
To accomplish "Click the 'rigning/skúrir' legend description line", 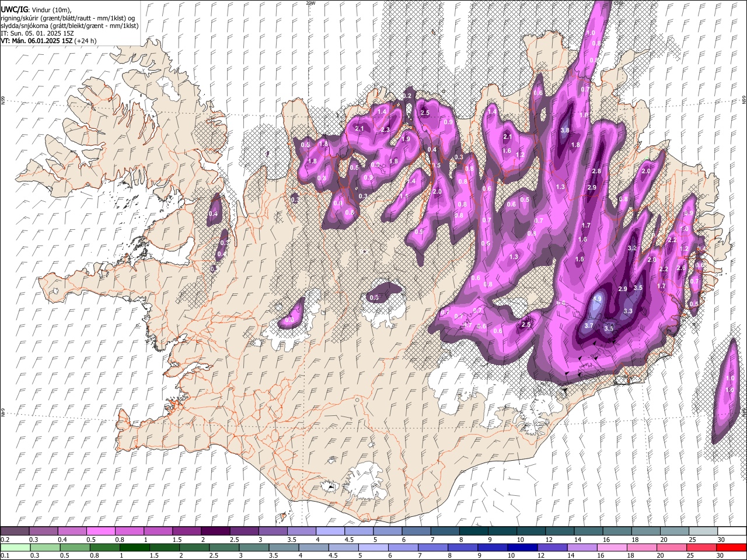I will click(68, 18).
